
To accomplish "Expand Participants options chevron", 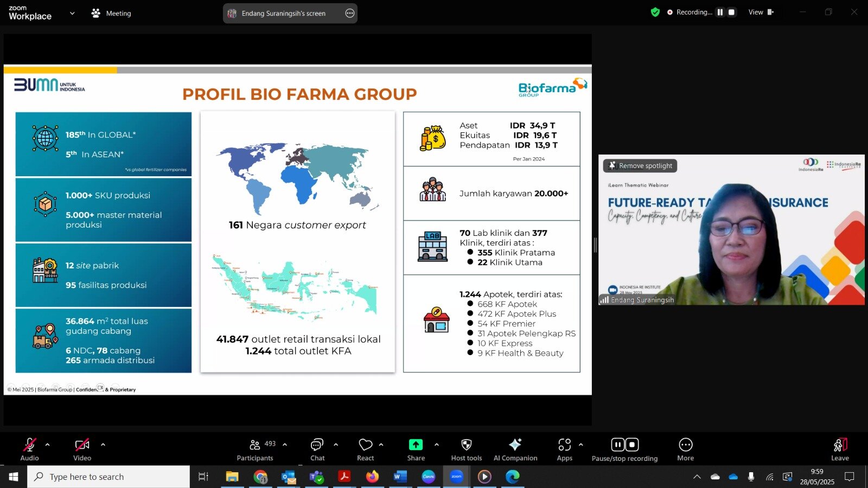I will tap(285, 445).
